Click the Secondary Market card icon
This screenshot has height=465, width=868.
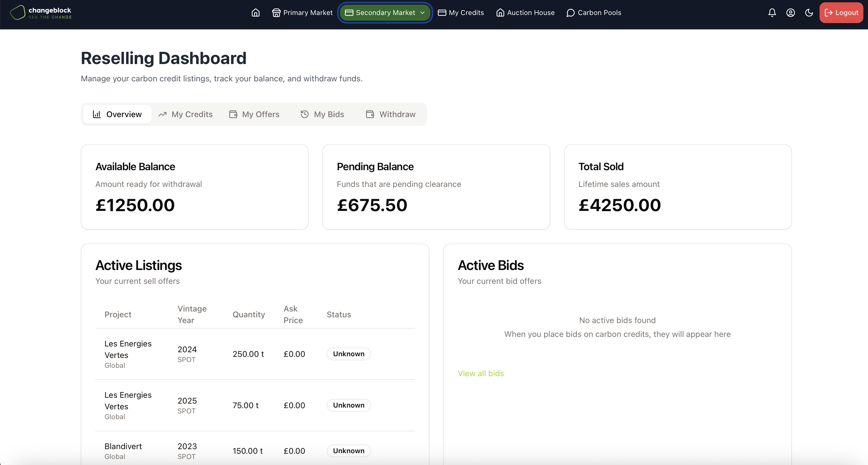point(349,13)
